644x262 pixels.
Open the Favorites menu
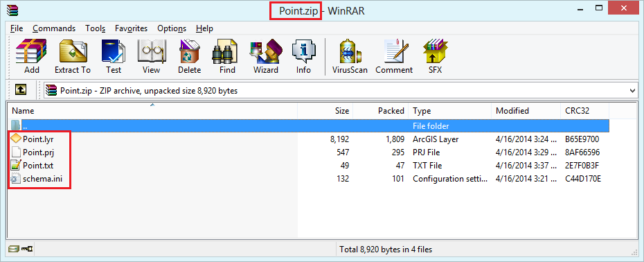pos(131,28)
